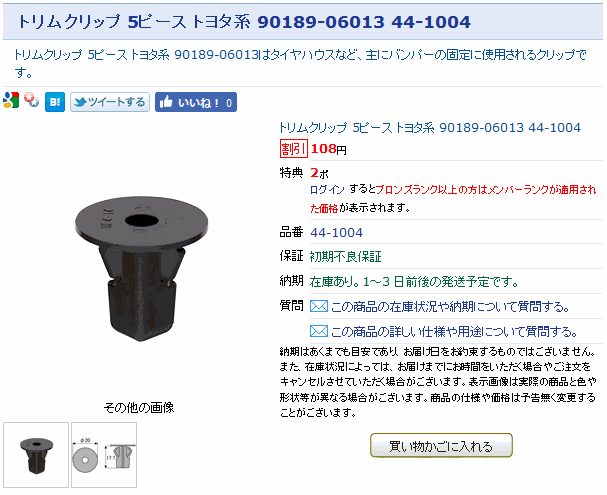The width and height of the screenshot is (607, 495).
Task: Select the dimension diagram thumbnail
Action: pyautogui.click(x=104, y=455)
